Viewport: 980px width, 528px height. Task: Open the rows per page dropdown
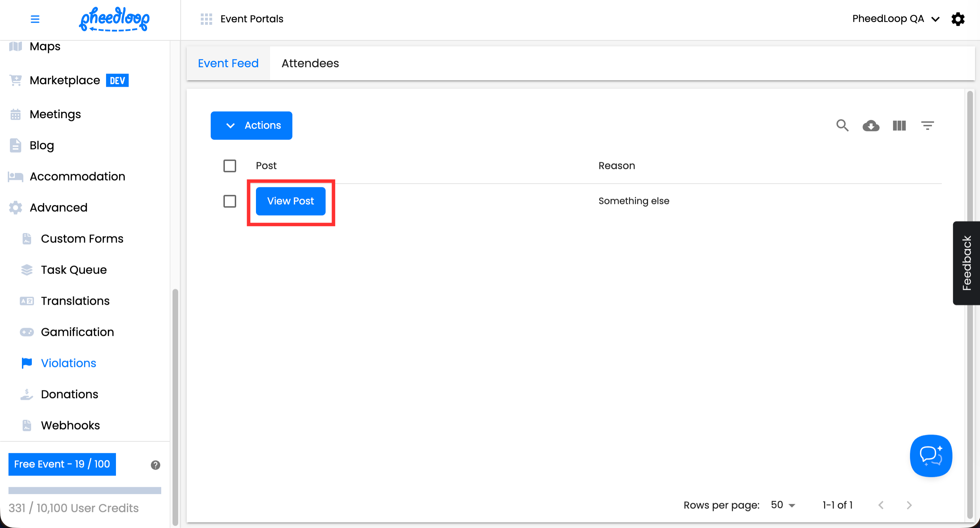[783, 505]
